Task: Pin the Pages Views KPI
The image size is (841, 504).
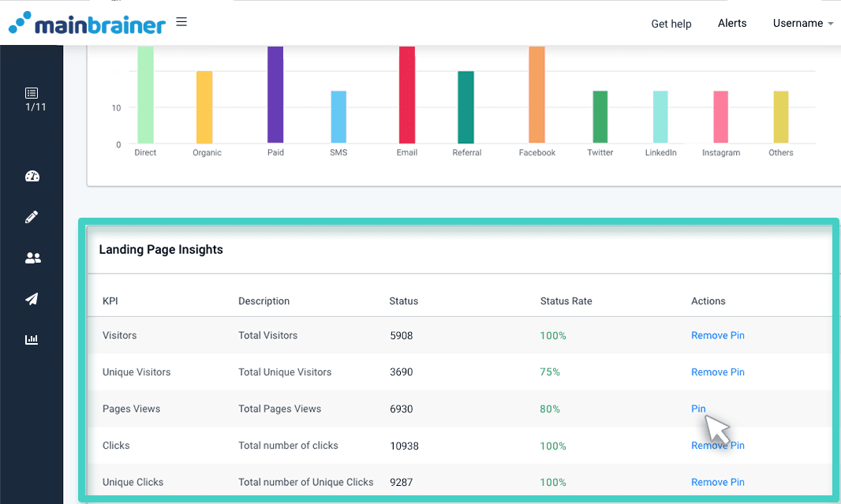Action: (x=698, y=409)
